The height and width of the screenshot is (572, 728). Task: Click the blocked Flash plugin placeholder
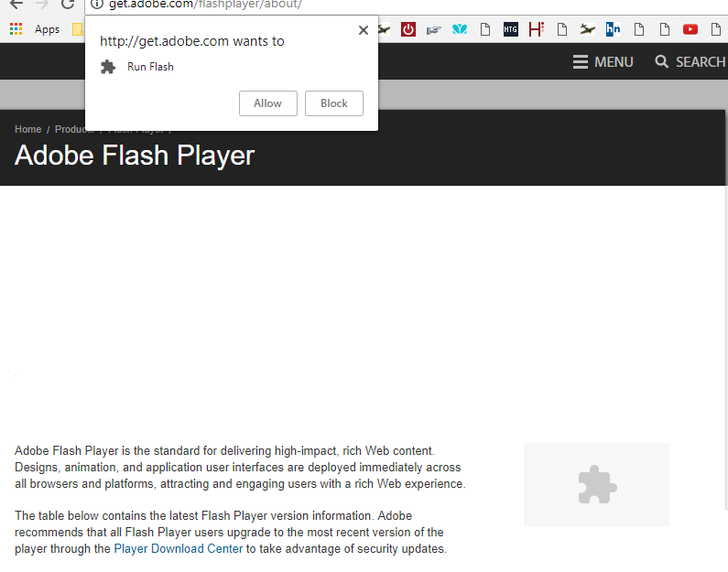pos(597,484)
